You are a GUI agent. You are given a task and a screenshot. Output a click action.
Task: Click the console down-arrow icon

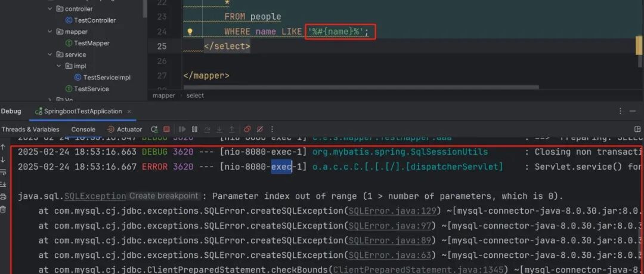coord(4,159)
